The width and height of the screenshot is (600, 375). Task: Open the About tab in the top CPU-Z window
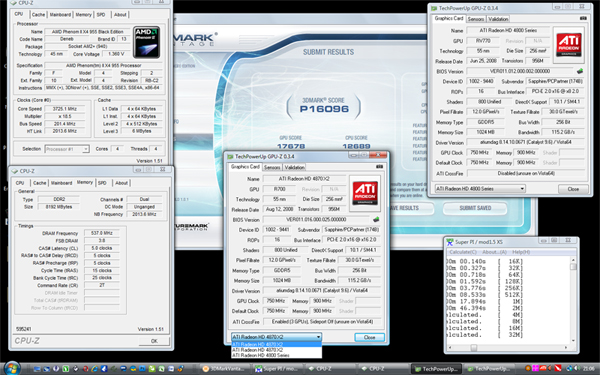[x=120, y=15]
